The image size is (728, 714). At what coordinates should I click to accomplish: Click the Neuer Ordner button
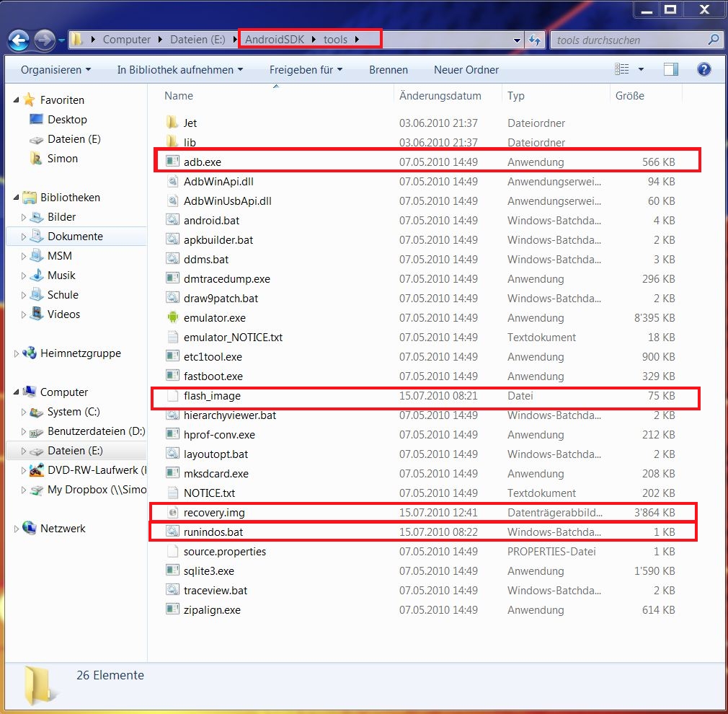[x=466, y=70]
